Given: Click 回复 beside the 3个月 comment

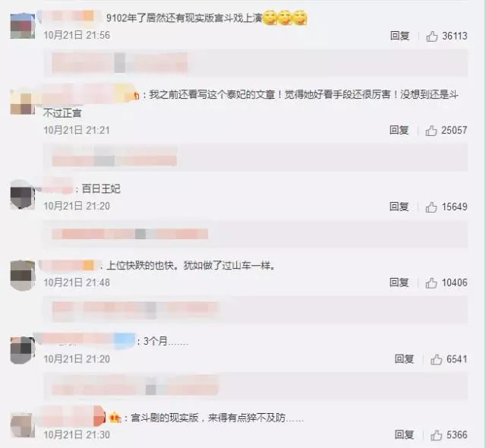Looking at the screenshot, I should point(404,359).
